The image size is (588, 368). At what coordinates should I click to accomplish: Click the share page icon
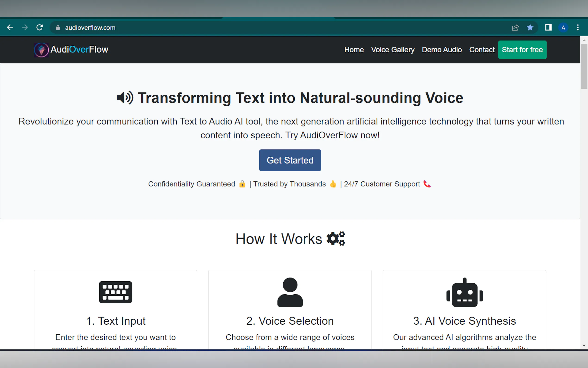[x=515, y=28]
